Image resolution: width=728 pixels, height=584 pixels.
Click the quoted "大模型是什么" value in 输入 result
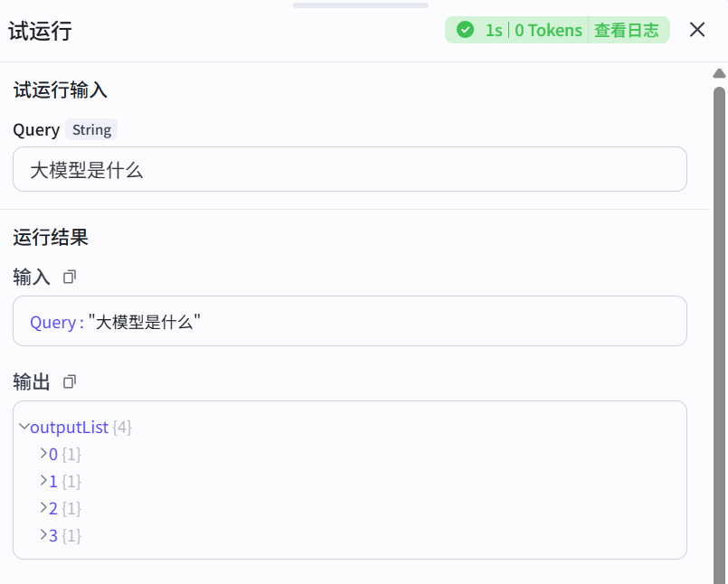145,322
